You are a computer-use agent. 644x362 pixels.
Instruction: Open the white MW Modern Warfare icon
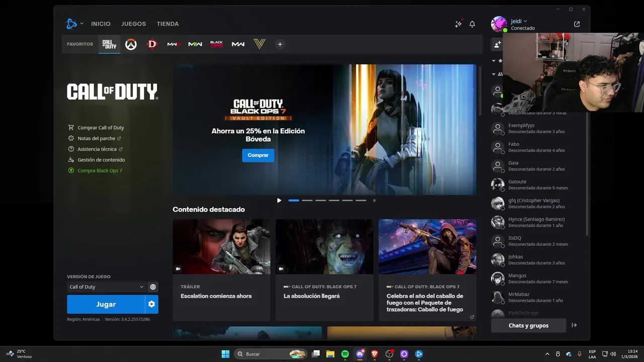click(238, 44)
